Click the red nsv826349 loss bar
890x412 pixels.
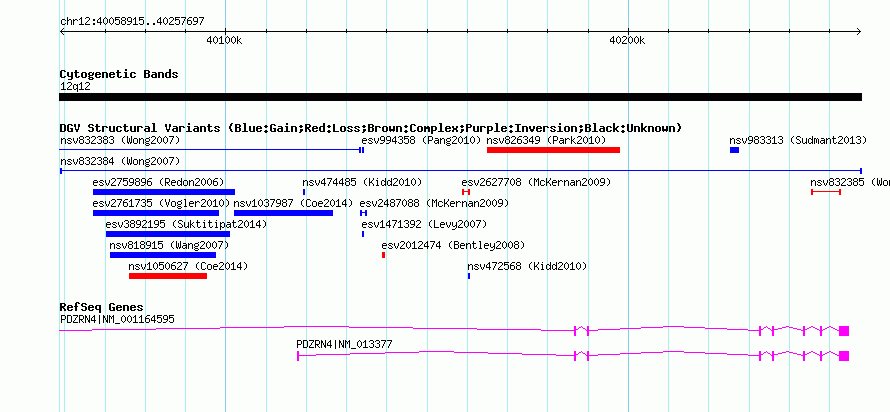click(x=553, y=150)
